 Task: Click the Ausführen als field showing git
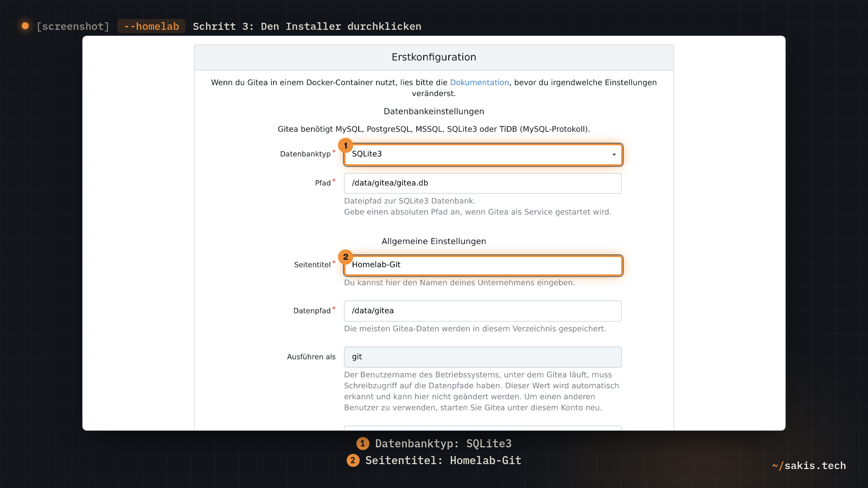(483, 357)
